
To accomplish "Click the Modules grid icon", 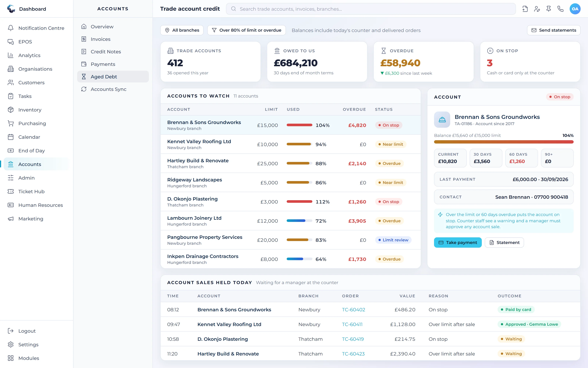I will click(x=10, y=358).
